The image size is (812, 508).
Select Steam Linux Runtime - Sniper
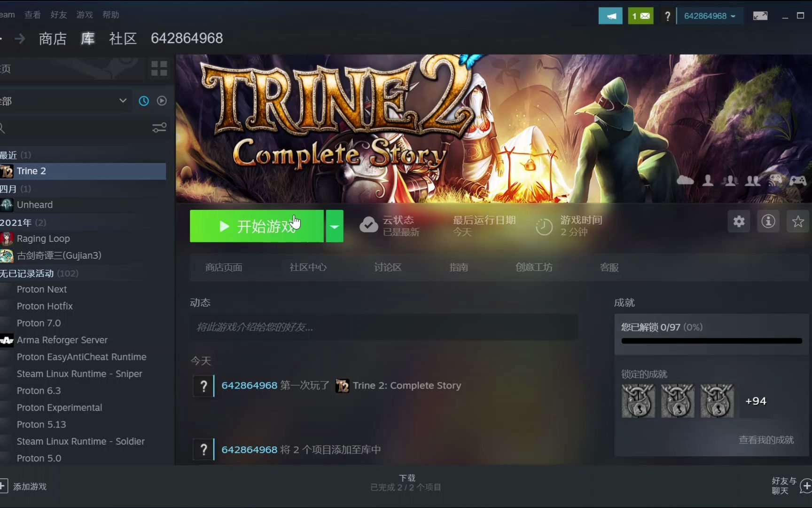click(x=83, y=374)
